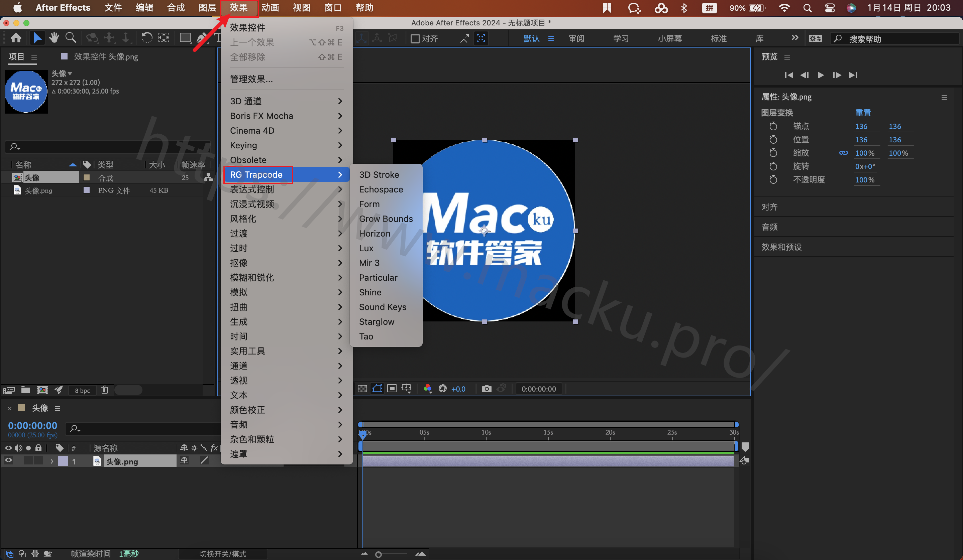Choose Particular from Trapcode submenu

(386, 278)
